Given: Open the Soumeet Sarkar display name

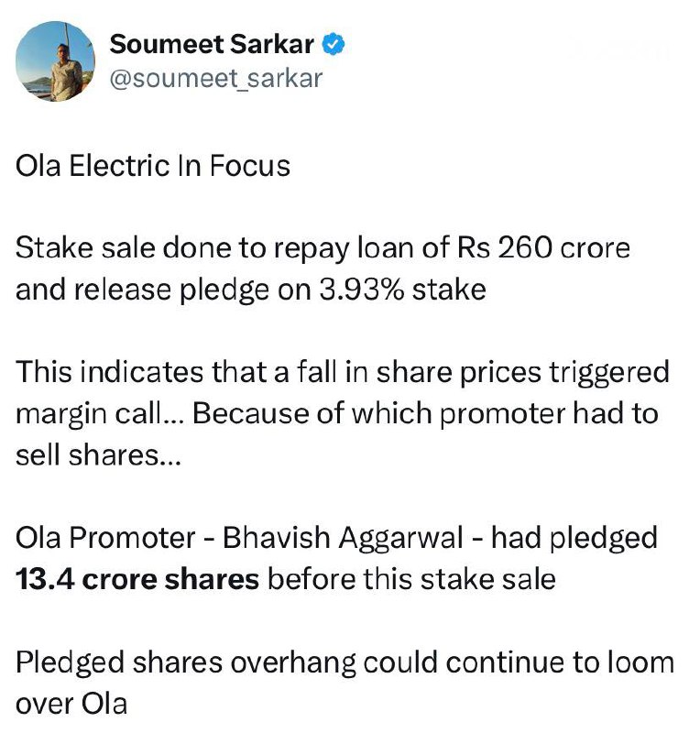Looking at the screenshot, I should click(x=213, y=44).
